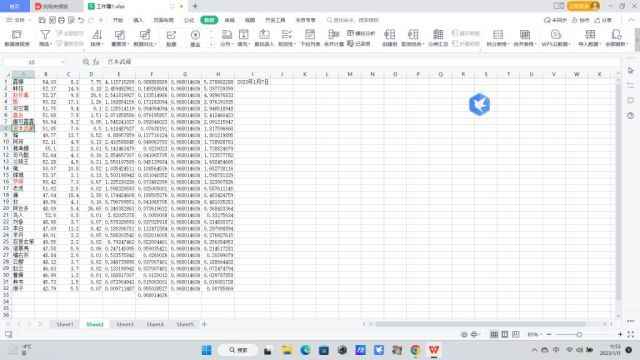Open the File menu dropdown arrow
640x360 pixels.
click(29, 20)
